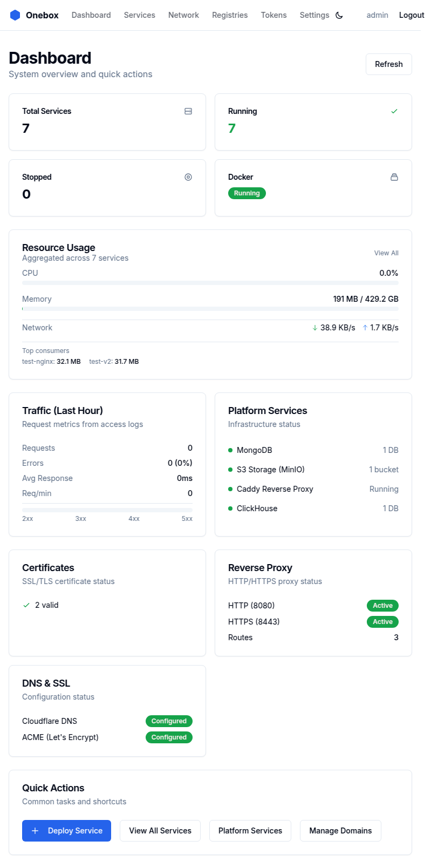Viewport: 431px width, 868px height.
Task: Click the CPU usage progress bar
Action: pyautogui.click(x=210, y=283)
